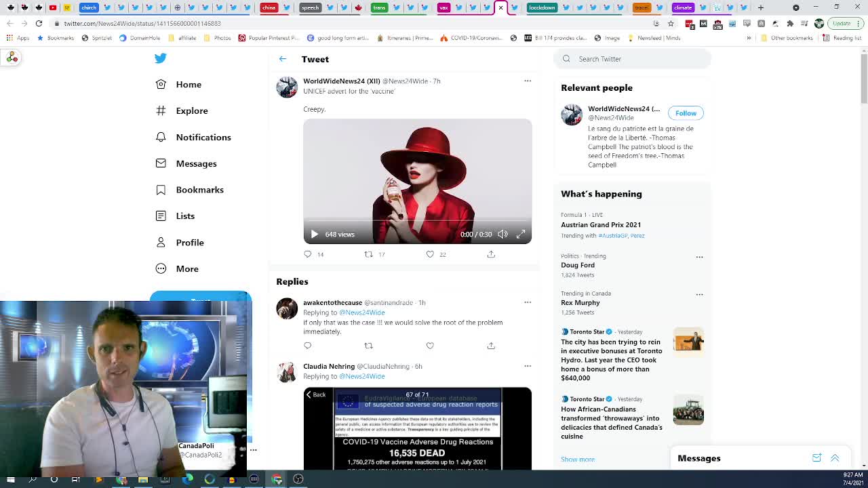
Task: Open @News24Wide mention in awakentothecause reply
Action: tap(361, 312)
